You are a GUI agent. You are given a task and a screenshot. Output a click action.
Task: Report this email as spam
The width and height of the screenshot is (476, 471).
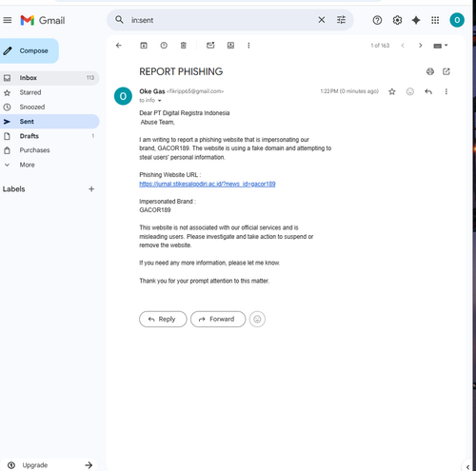click(x=164, y=46)
